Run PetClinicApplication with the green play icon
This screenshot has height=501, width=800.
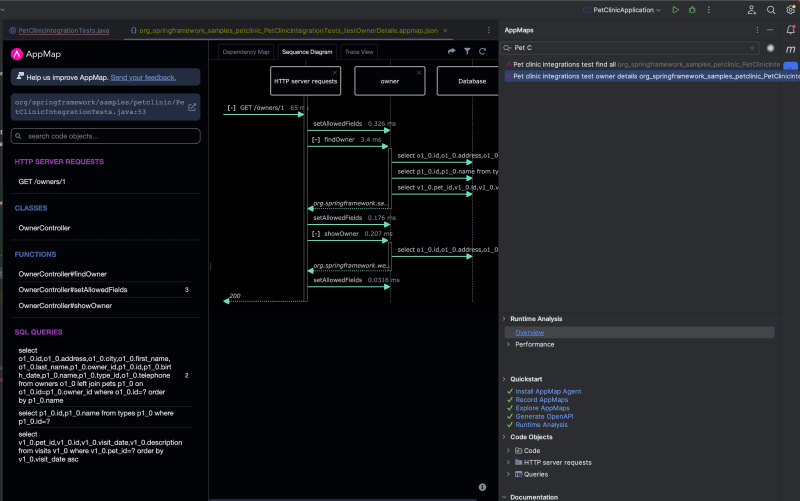(675, 10)
